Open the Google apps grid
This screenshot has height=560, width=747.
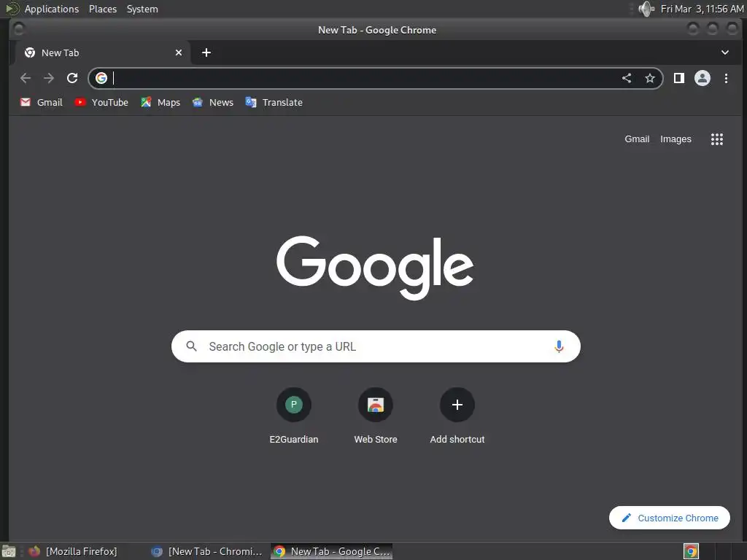(x=717, y=139)
